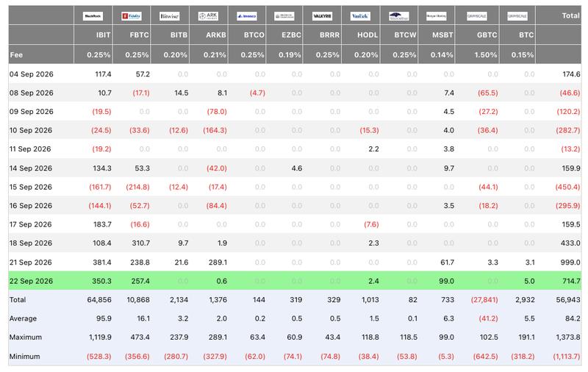Click the Valkyrie logo above BRRR
The image size is (588, 372).
322,16
